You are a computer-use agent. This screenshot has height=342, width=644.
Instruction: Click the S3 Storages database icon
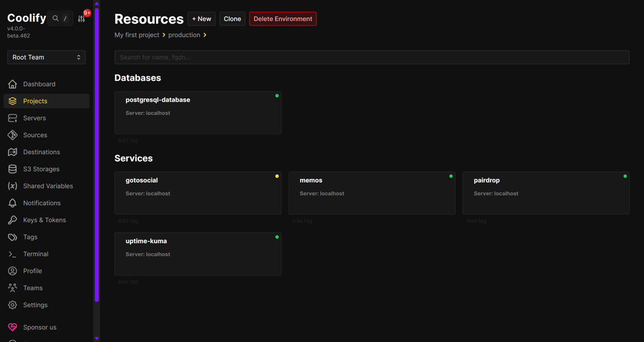tap(12, 169)
